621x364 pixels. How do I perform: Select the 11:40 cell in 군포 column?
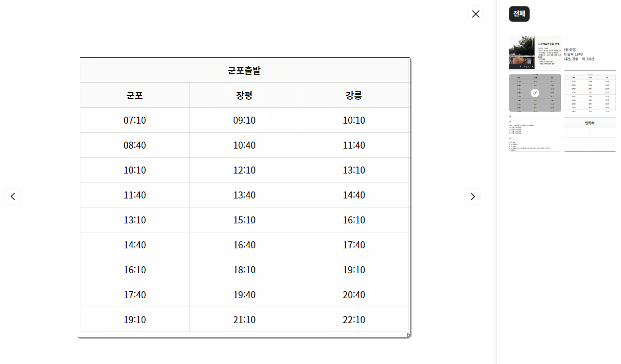coord(135,195)
